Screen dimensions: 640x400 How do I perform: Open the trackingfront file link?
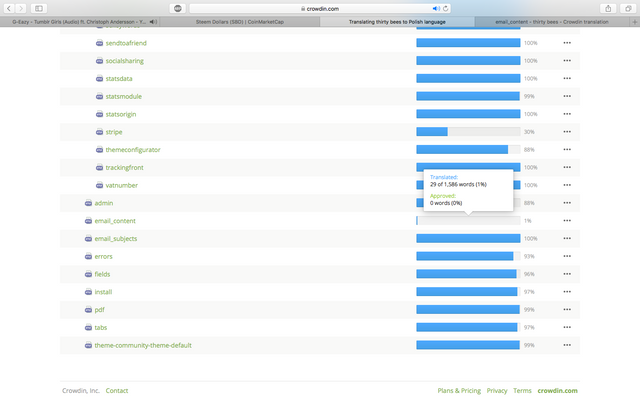124,167
